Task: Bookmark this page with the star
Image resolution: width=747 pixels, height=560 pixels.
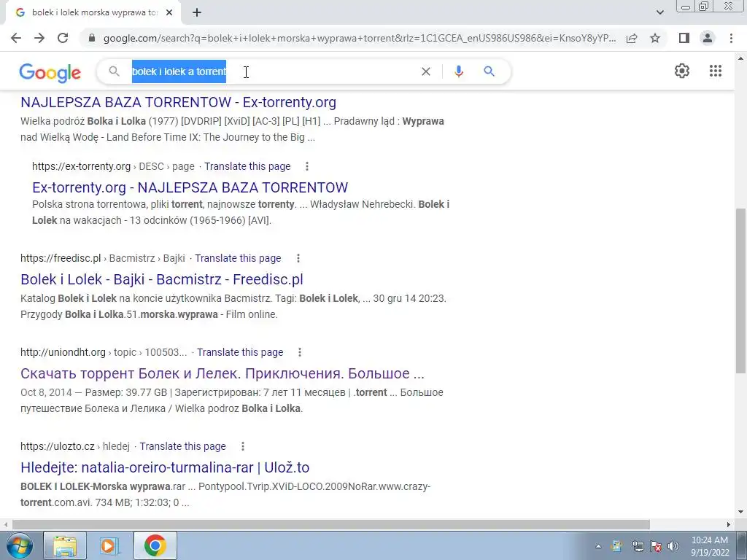Action: (655, 38)
